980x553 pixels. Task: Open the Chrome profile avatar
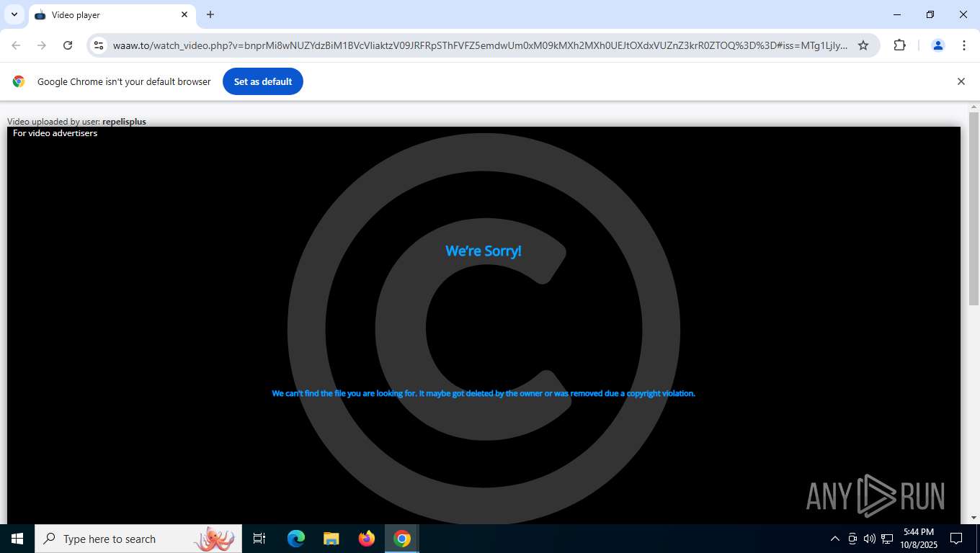pyautogui.click(x=938, y=45)
